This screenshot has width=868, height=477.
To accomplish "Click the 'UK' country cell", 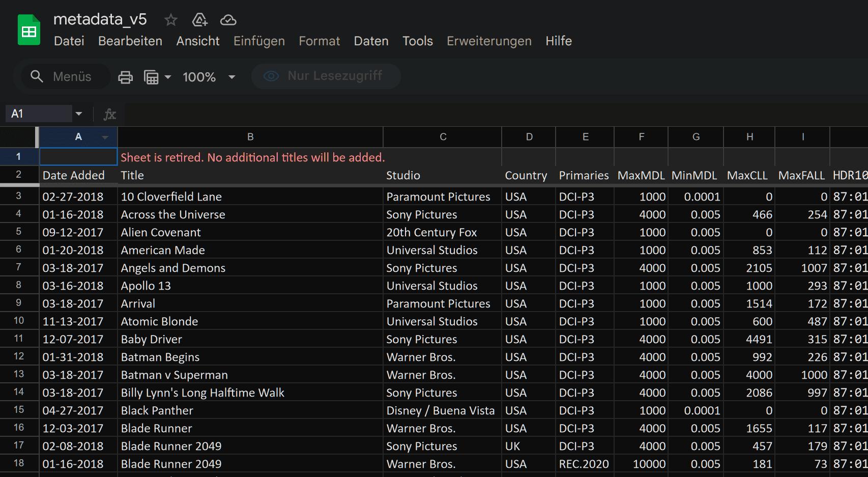I will tap(529, 446).
